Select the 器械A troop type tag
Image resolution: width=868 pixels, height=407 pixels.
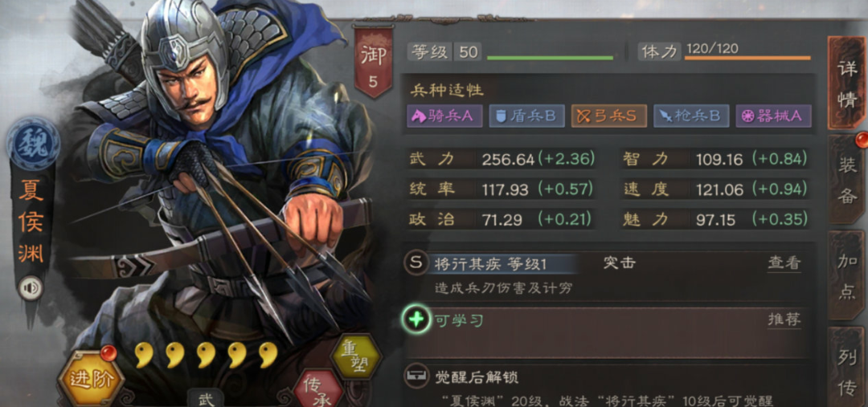tap(773, 116)
